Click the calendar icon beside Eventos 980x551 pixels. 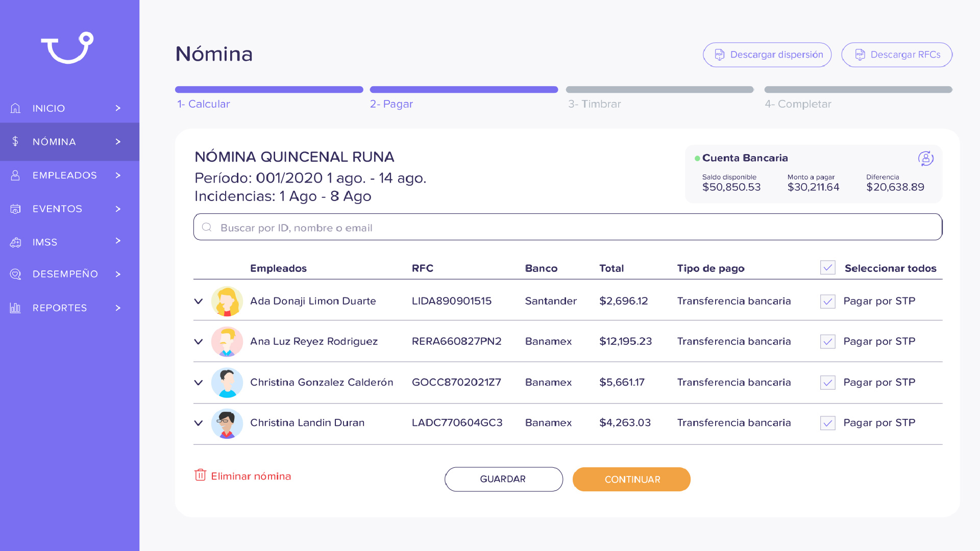15,209
